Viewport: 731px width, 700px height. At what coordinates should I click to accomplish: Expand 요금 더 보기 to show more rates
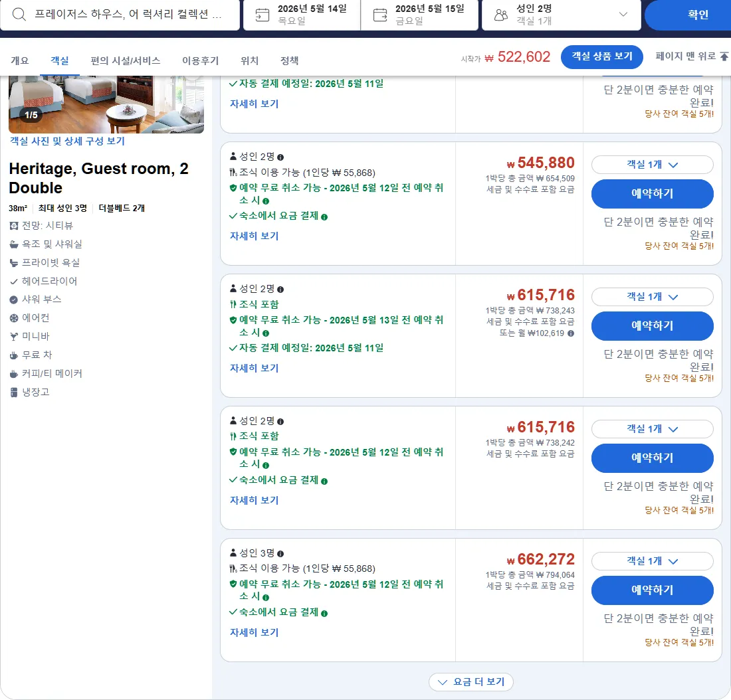coord(471,682)
